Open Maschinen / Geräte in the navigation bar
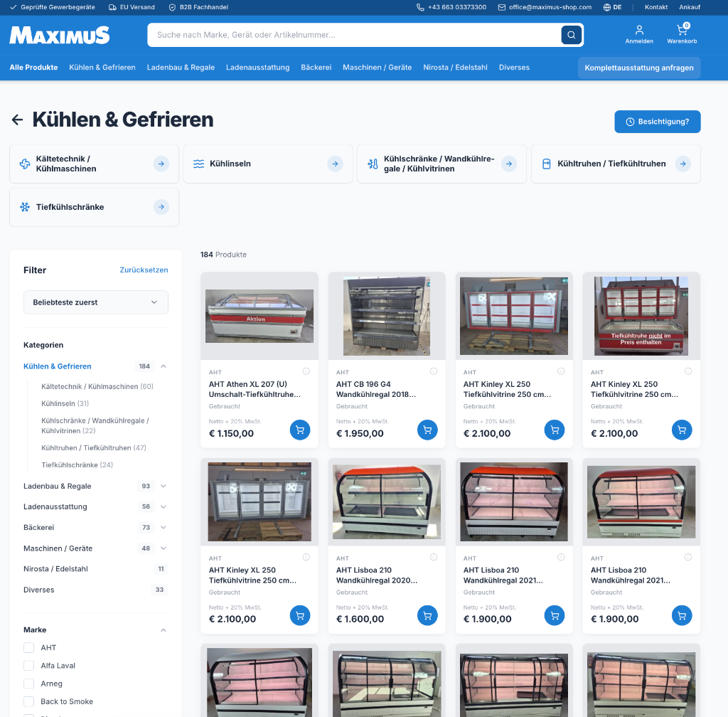Image resolution: width=728 pixels, height=717 pixels. point(377,68)
